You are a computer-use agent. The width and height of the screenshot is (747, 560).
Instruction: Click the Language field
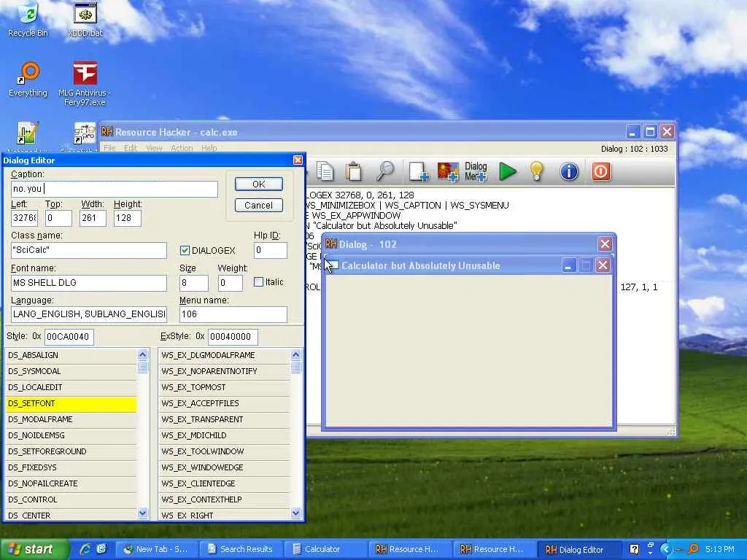click(89, 314)
